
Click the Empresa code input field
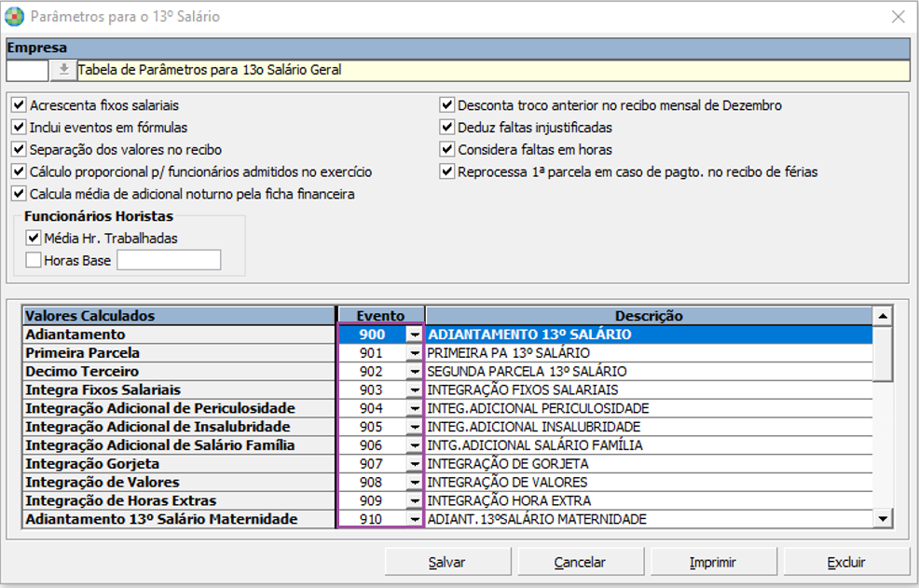point(28,70)
